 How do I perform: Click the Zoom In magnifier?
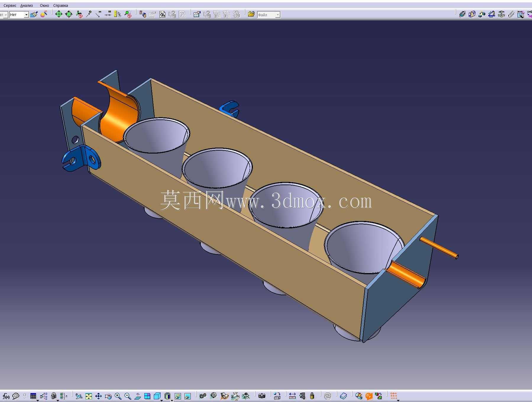tap(118, 396)
